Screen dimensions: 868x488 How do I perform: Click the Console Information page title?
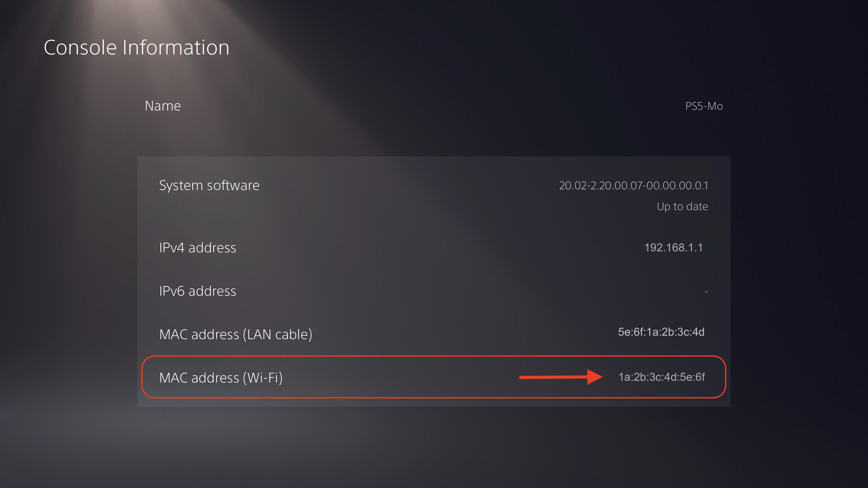pyautogui.click(x=136, y=47)
